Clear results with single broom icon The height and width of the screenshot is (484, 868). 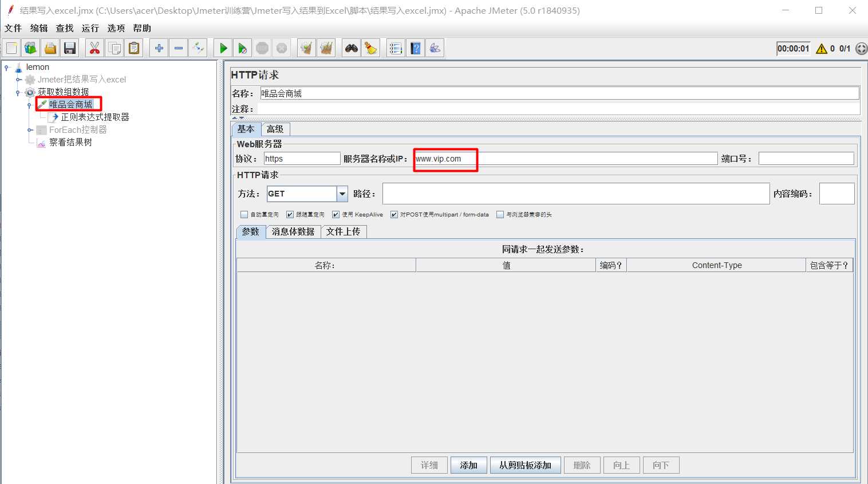point(307,48)
